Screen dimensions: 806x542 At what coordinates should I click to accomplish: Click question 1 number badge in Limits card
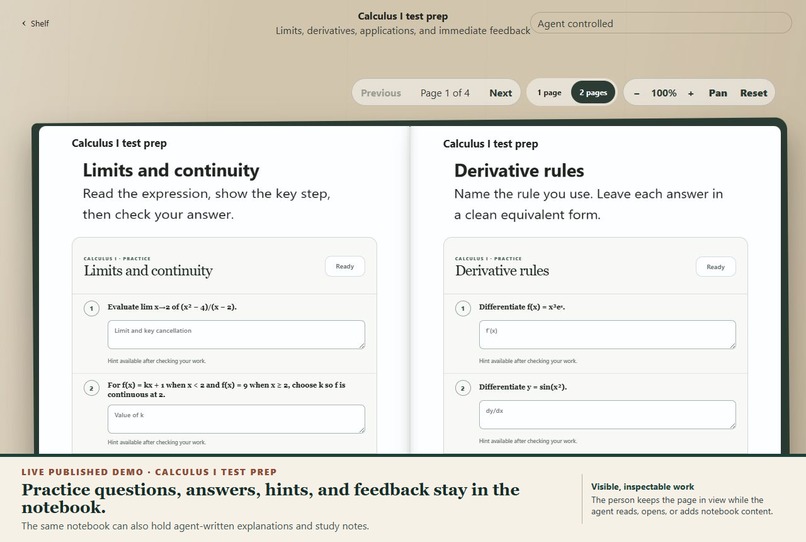[x=91, y=309]
